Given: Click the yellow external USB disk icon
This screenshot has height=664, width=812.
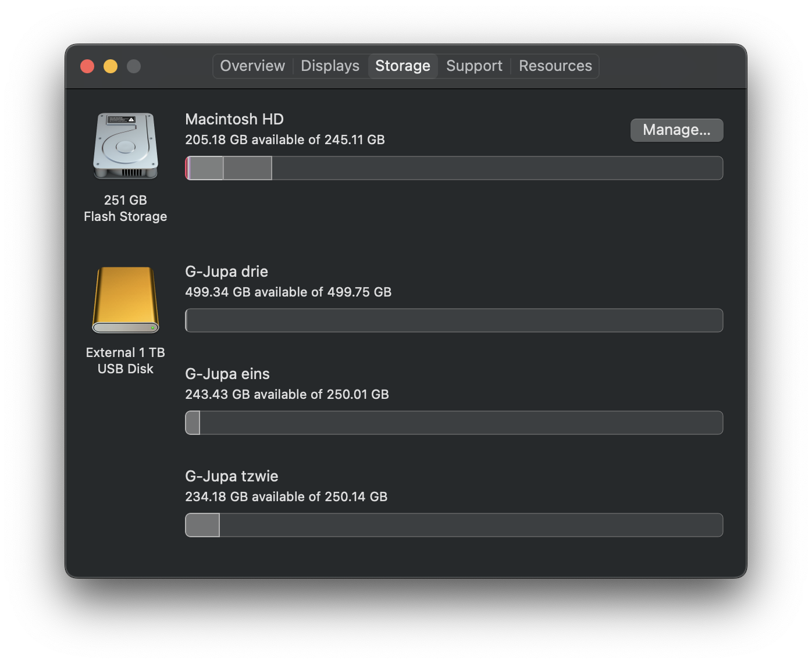Looking at the screenshot, I should pyautogui.click(x=126, y=300).
